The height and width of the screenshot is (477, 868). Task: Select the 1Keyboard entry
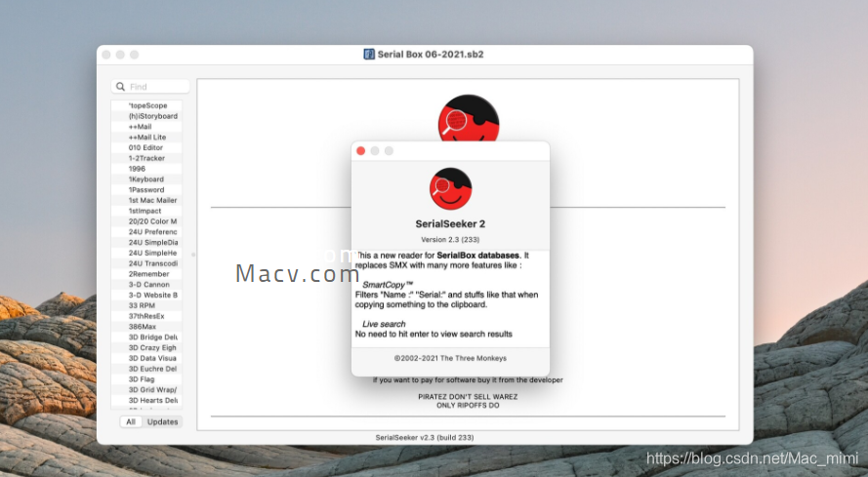pyautogui.click(x=146, y=179)
